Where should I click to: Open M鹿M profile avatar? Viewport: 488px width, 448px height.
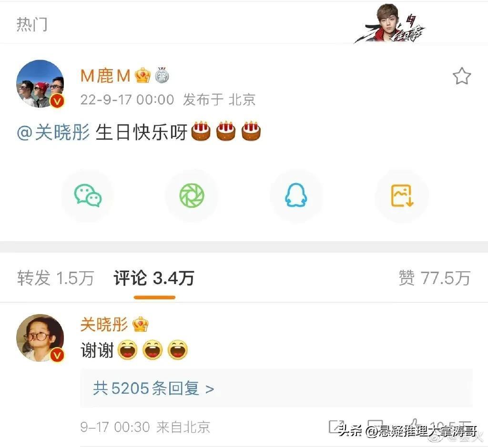[40, 84]
